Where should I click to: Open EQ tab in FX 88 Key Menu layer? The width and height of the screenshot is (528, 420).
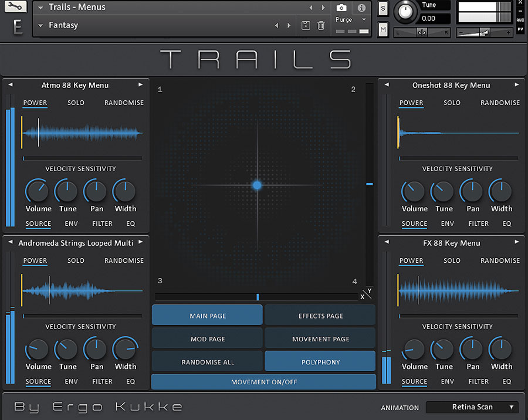[507, 382]
